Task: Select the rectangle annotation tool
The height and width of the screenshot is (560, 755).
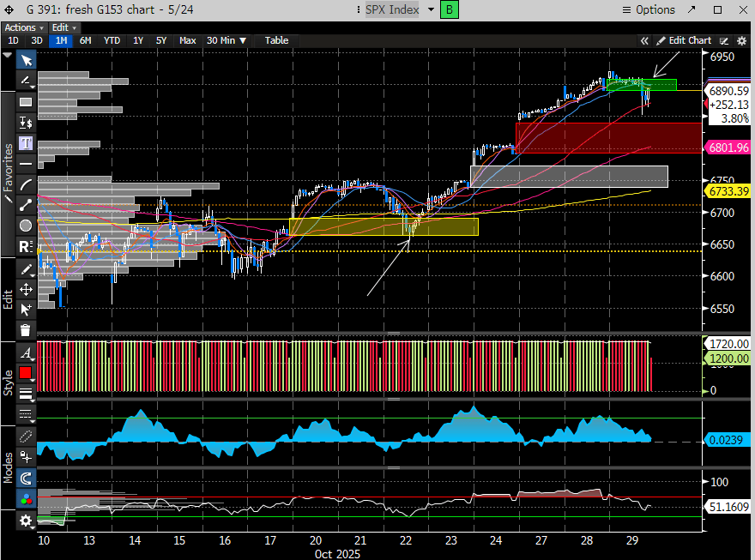Action: [x=26, y=102]
